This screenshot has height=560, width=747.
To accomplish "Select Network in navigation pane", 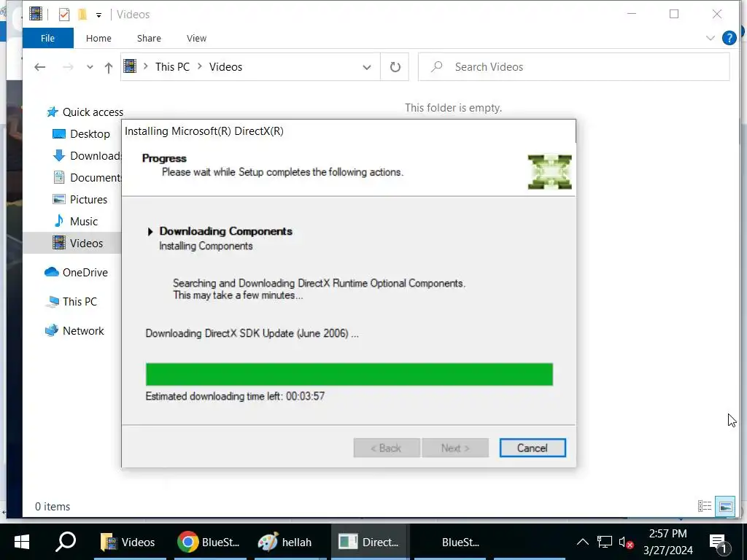I will [74, 330].
